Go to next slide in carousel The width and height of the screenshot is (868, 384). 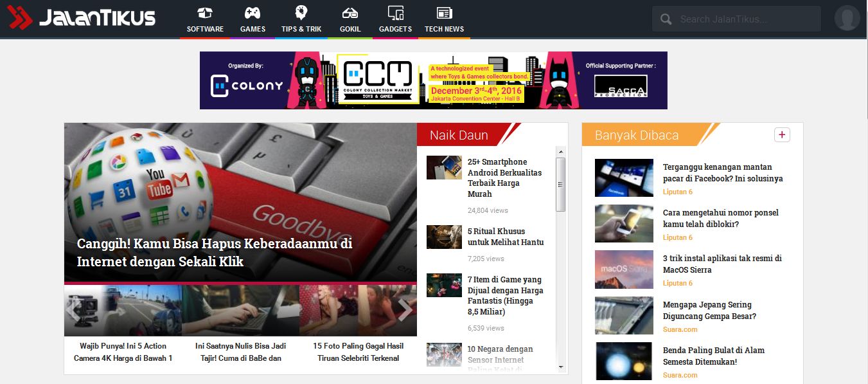405,309
